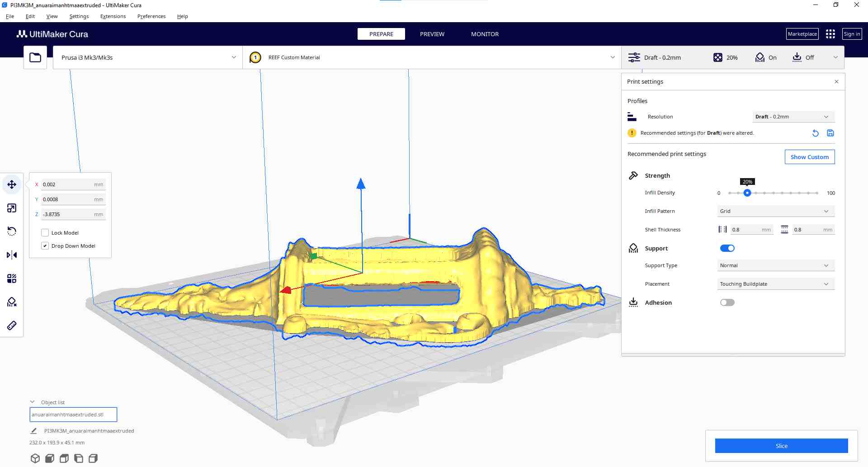Save altered profile with disk icon
The width and height of the screenshot is (868, 467).
pos(830,133)
